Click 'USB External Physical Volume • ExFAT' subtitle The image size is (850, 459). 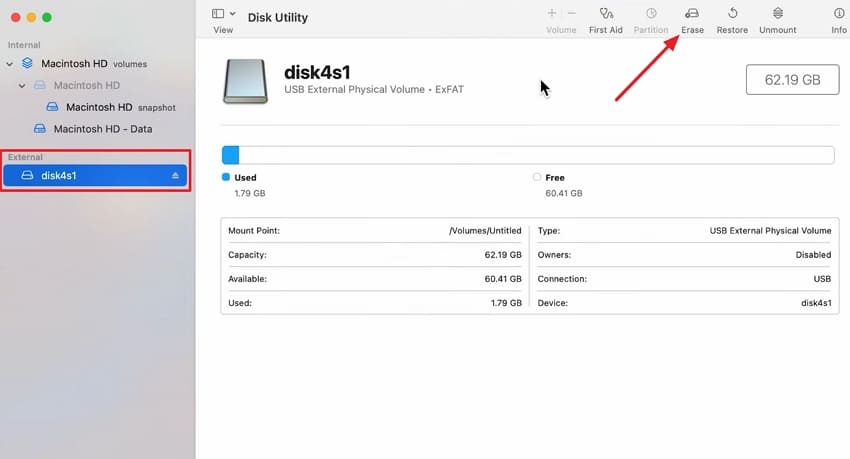pyautogui.click(x=374, y=89)
